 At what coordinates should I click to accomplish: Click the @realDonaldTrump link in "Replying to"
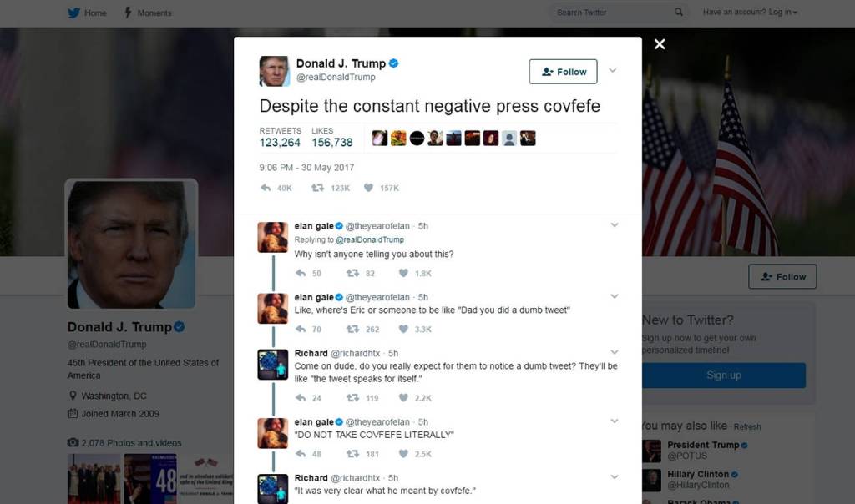coord(370,239)
